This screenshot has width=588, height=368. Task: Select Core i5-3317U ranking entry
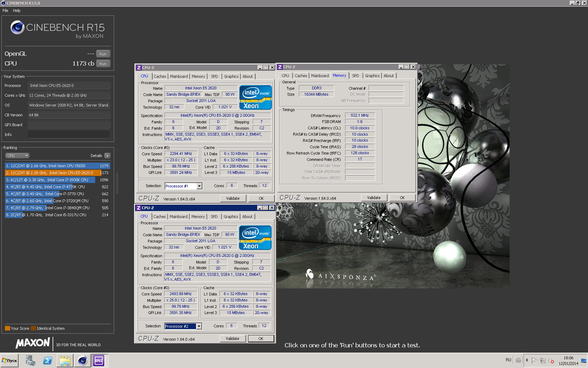click(57, 215)
